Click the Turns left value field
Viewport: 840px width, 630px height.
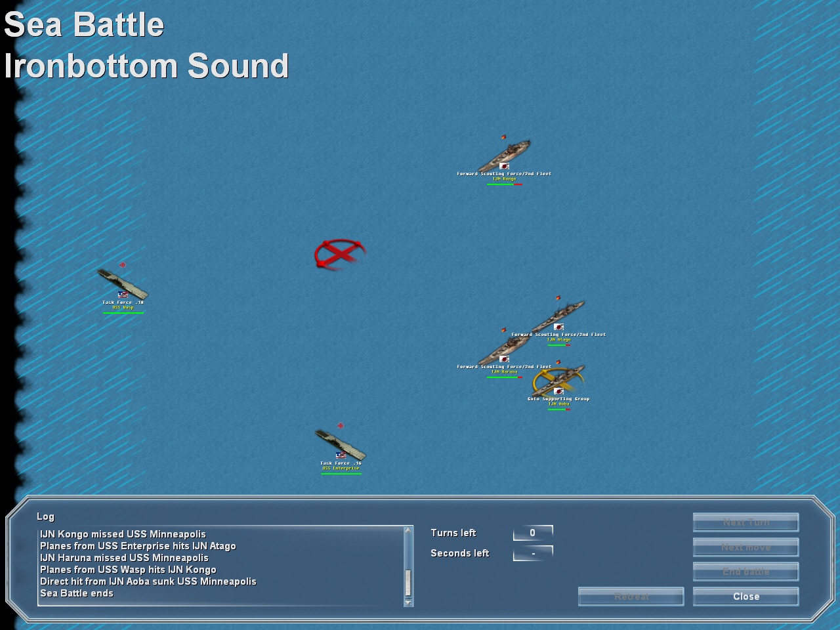click(x=533, y=533)
